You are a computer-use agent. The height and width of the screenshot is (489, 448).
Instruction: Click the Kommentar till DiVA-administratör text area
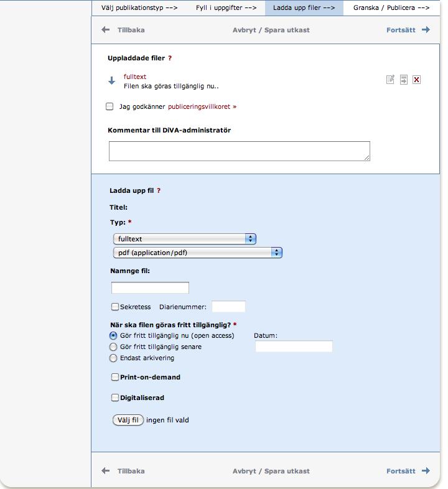point(240,151)
